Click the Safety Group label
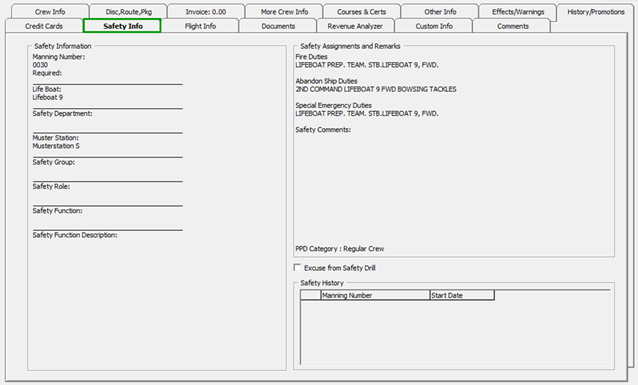The width and height of the screenshot is (638, 385). click(54, 162)
